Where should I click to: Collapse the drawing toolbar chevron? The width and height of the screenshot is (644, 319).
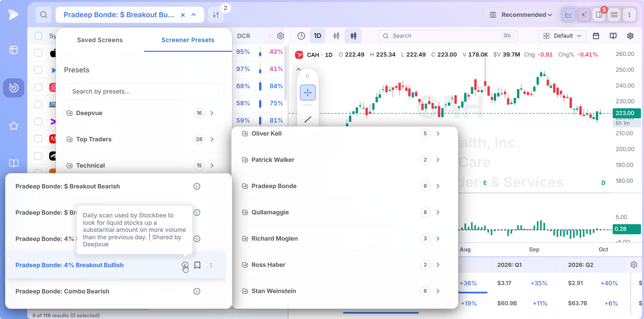(298, 69)
